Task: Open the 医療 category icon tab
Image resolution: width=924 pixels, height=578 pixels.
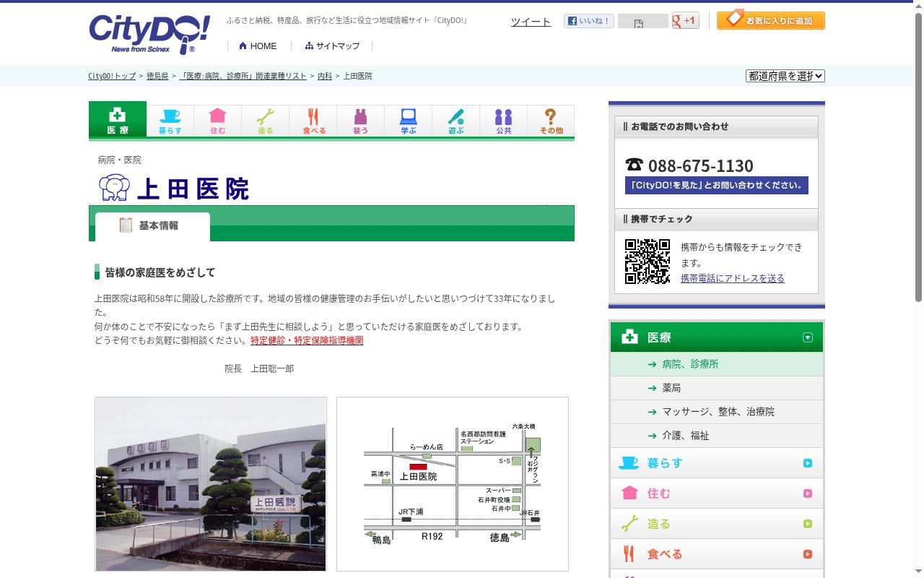Action: pos(118,119)
